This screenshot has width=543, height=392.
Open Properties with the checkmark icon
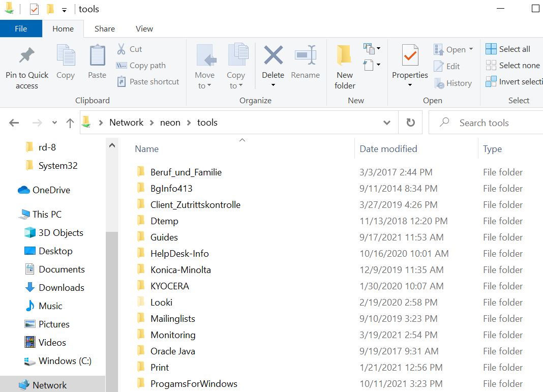(410, 55)
